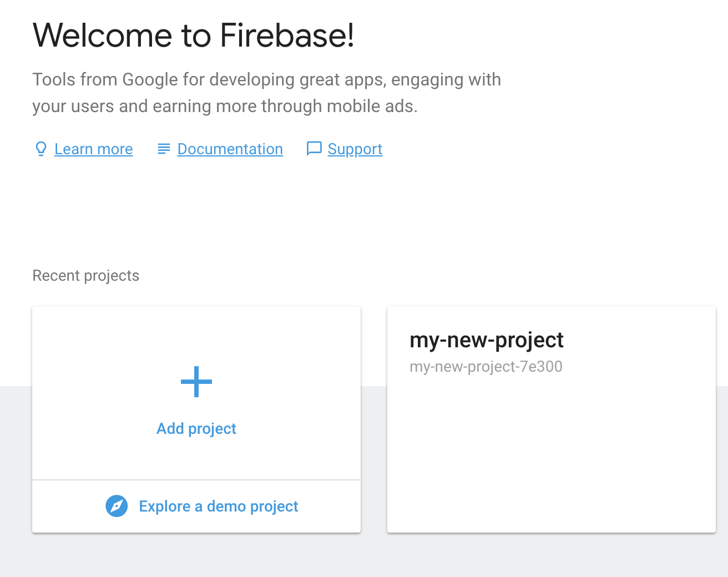Click the project ID my-new-project-7e300
Screen dimensions: 728x577
pos(486,367)
